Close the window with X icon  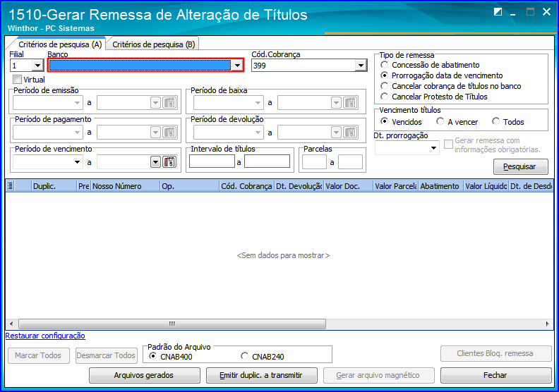click(546, 12)
